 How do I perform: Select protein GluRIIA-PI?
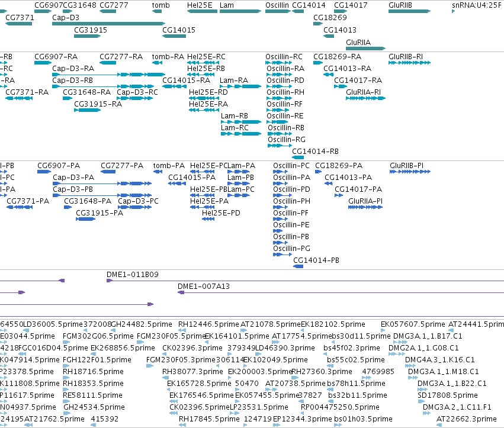coord(365,207)
